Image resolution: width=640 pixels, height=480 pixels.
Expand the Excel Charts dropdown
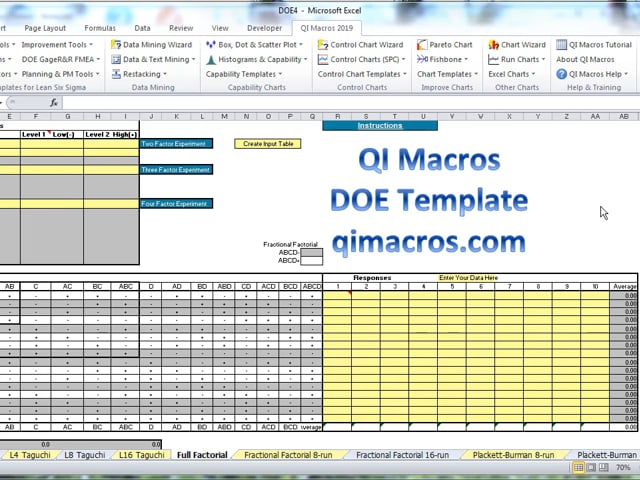[x=511, y=74]
